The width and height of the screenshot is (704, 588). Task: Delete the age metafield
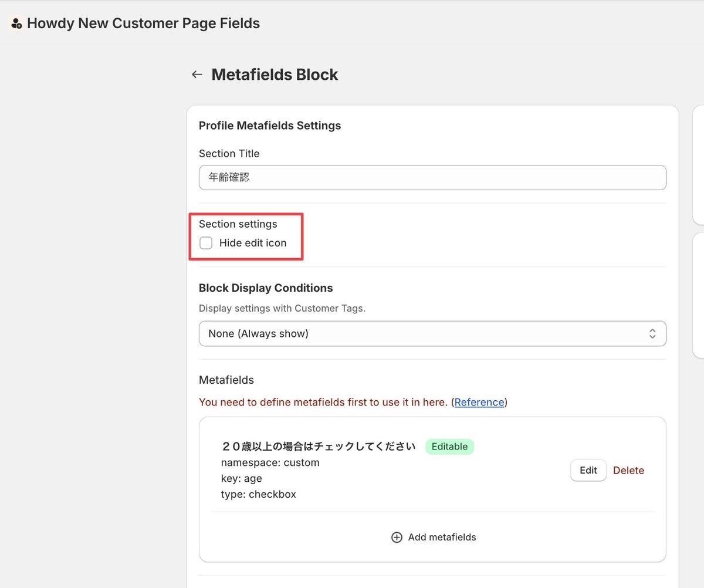[628, 471]
